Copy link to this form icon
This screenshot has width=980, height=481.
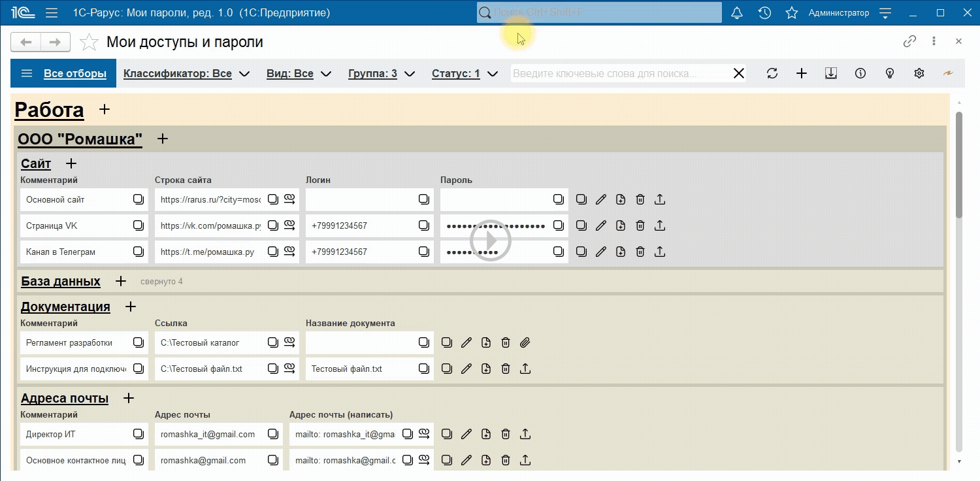coord(909,41)
